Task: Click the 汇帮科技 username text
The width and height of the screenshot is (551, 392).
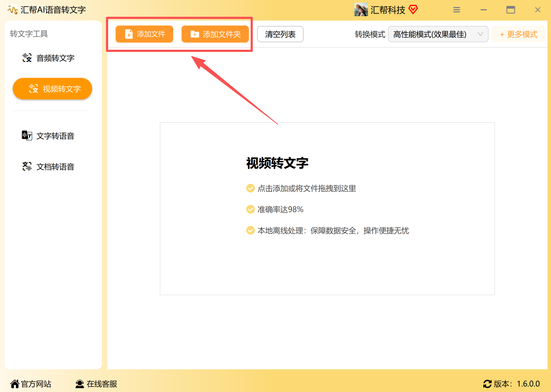Action: pos(388,10)
